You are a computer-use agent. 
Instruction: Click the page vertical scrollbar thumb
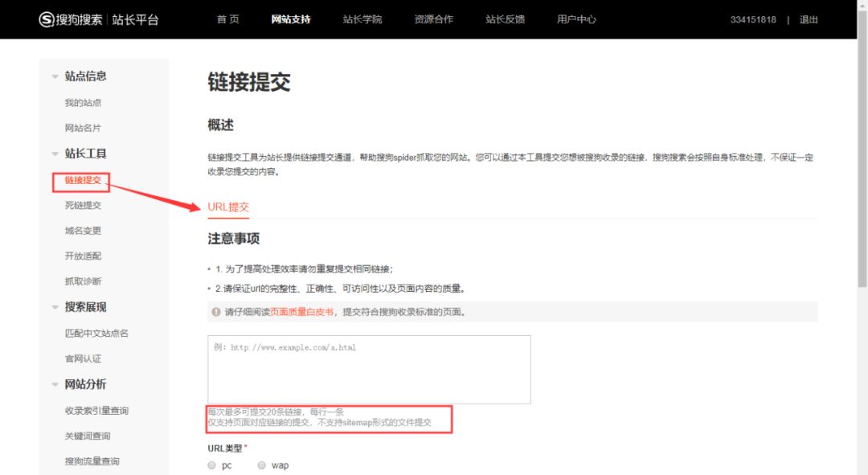(862, 149)
